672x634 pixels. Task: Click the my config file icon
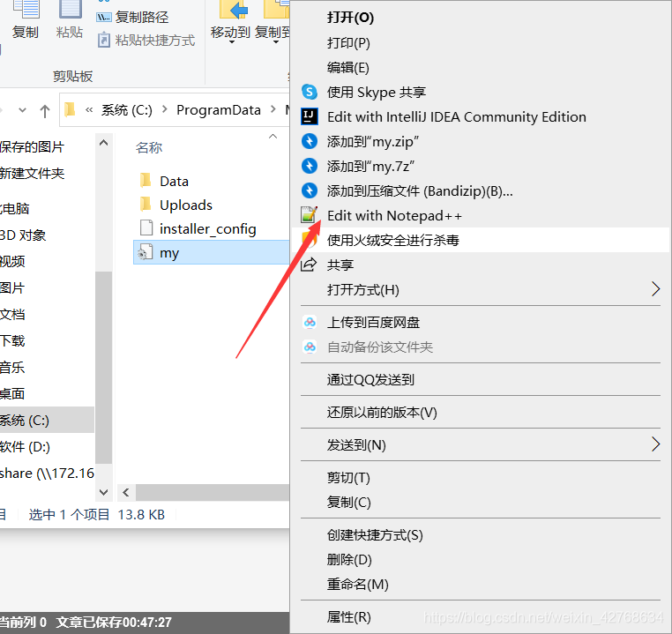tap(145, 252)
